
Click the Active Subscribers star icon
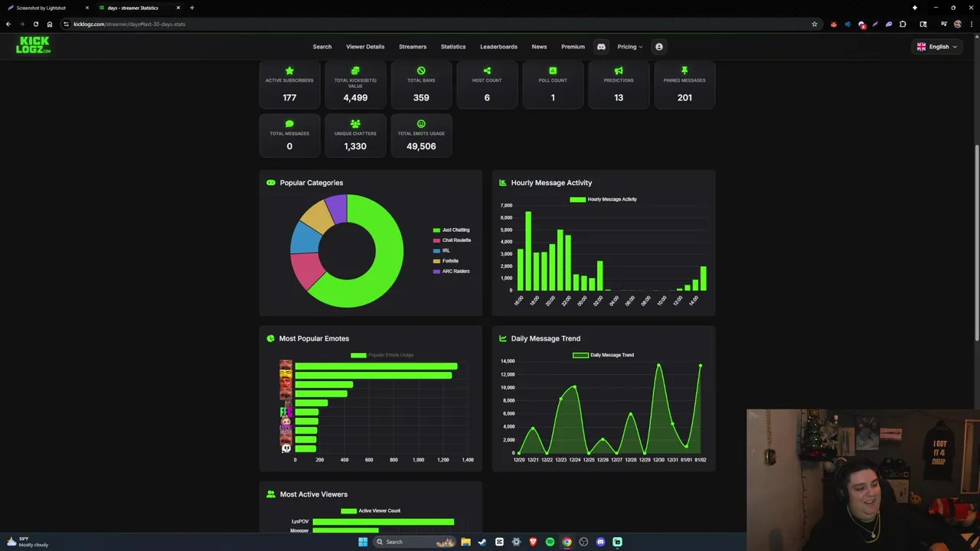coord(289,70)
